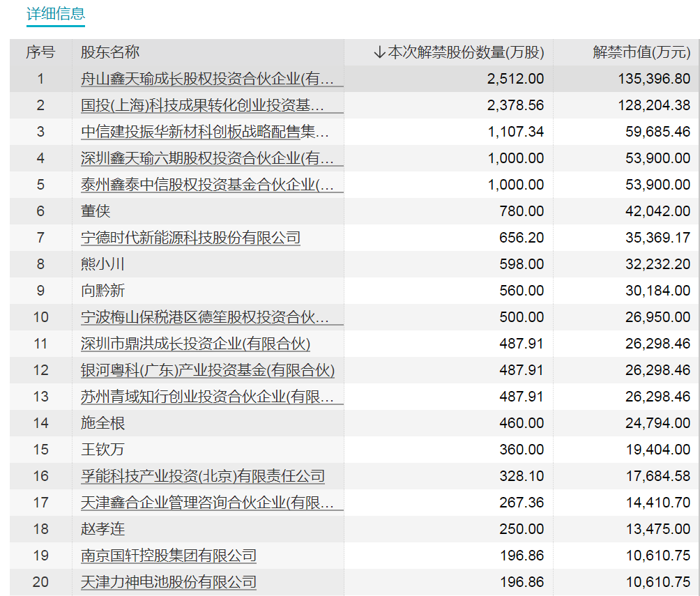Image resolution: width=700 pixels, height=596 pixels.
Task: Open 南京国轩控股集团有限公司 link
Action: tap(169, 556)
